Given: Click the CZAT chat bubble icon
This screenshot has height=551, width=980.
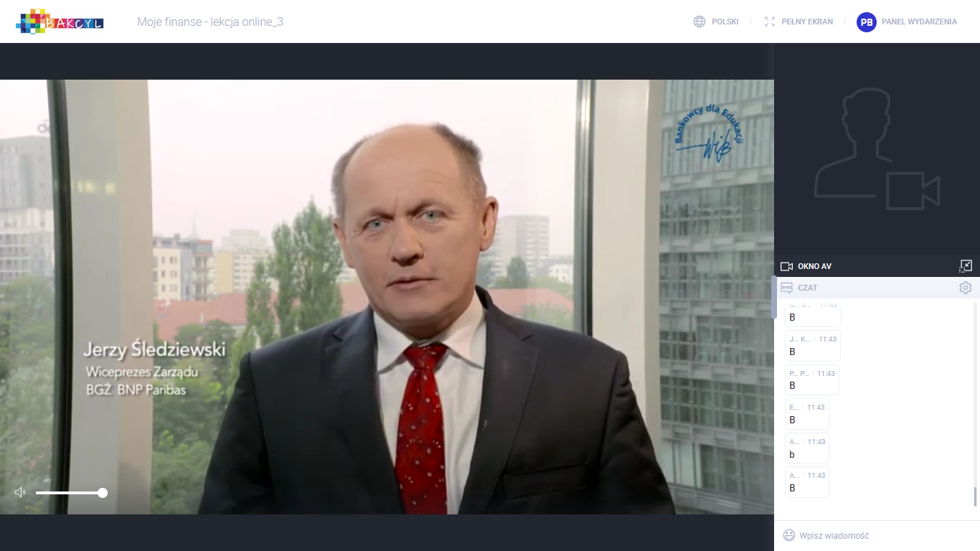Looking at the screenshot, I should click(786, 288).
